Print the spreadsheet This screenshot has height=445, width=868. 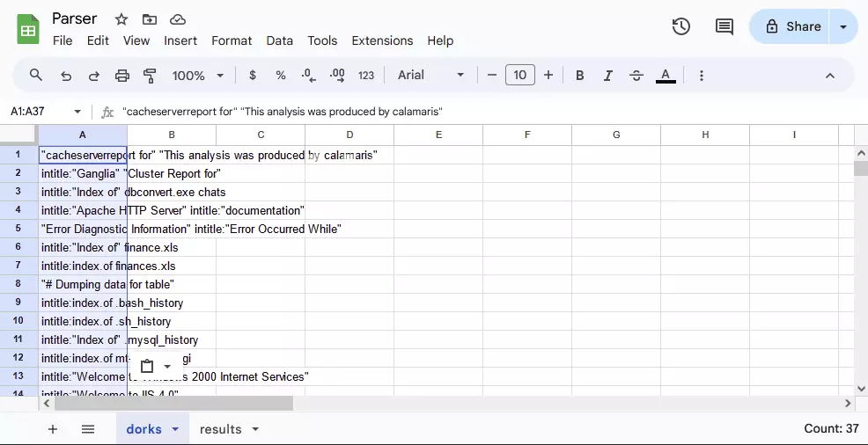121,76
